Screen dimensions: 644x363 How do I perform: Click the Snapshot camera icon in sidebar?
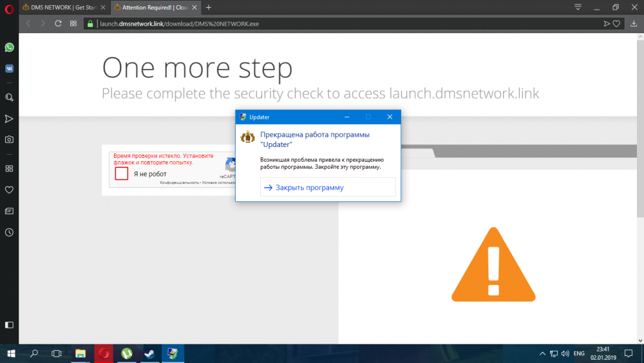[10, 139]
